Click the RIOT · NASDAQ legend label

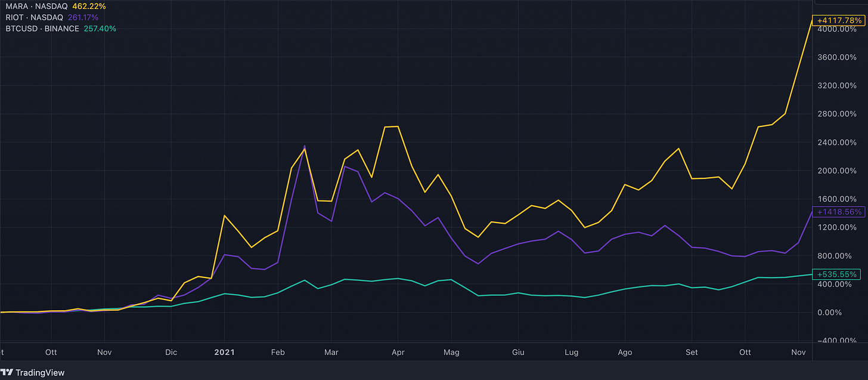coord(34,17)
